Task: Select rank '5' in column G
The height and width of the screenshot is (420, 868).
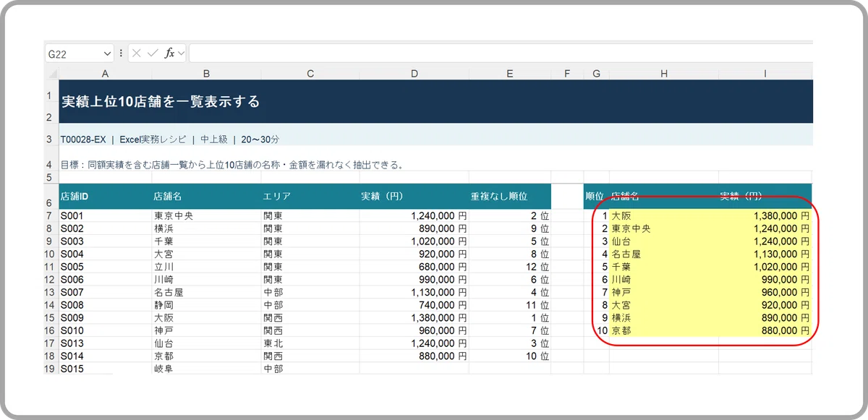Action: (x=596, y=267)
